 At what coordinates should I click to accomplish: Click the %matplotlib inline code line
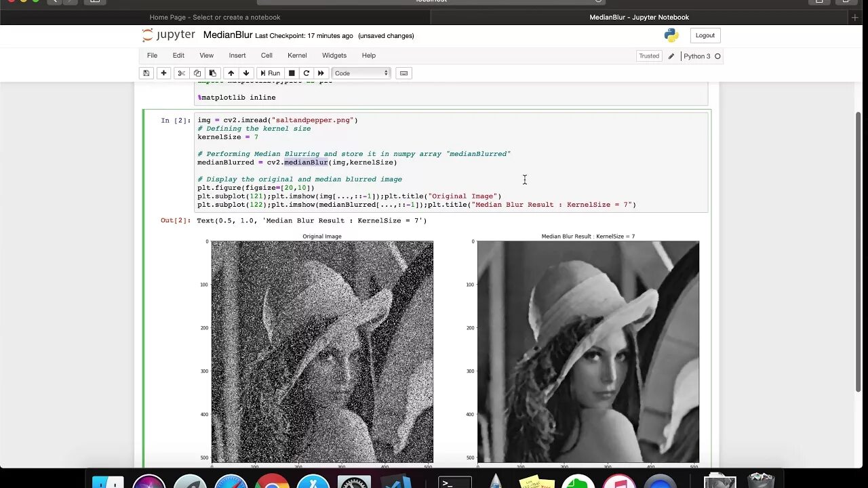tap(237, 98)
